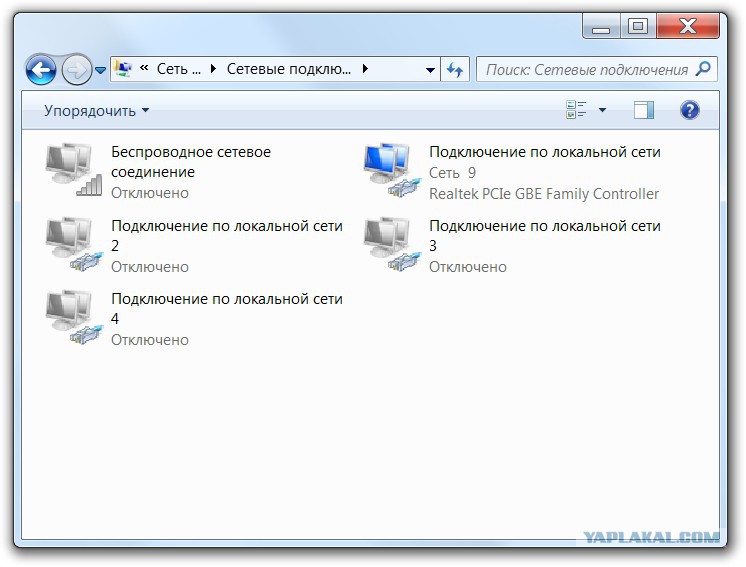Select the 'Сеть ...' breadcrumb segment
The width and height of the screenshot is (746, 567).
click(179, 69)
